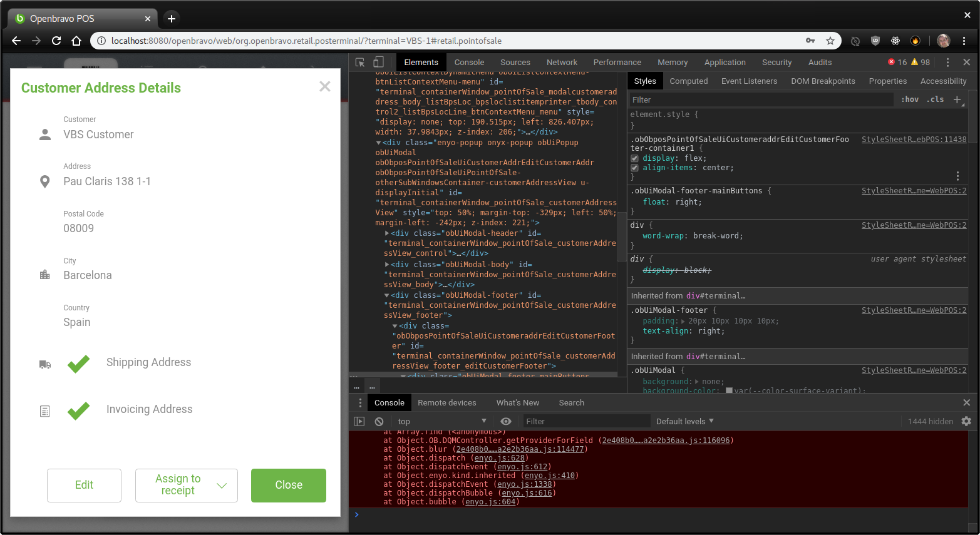Open the StyleSheetR...ebPOS:11438 source link
Image resolution: width=980 pixels, height=535 pixels.
pyautogui.click(x=914, y=140)
